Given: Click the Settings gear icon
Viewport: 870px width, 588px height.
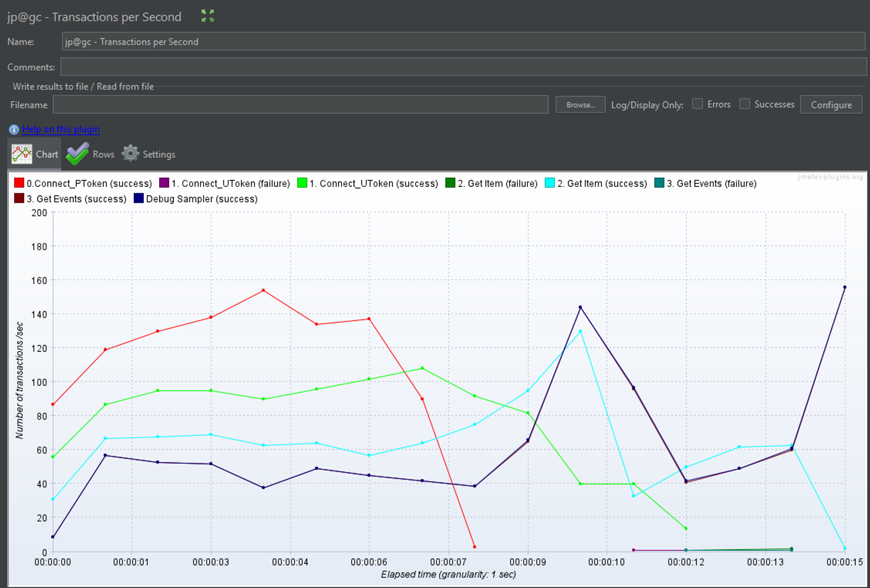Looking at the screenshot, I should tap(130, 154).
